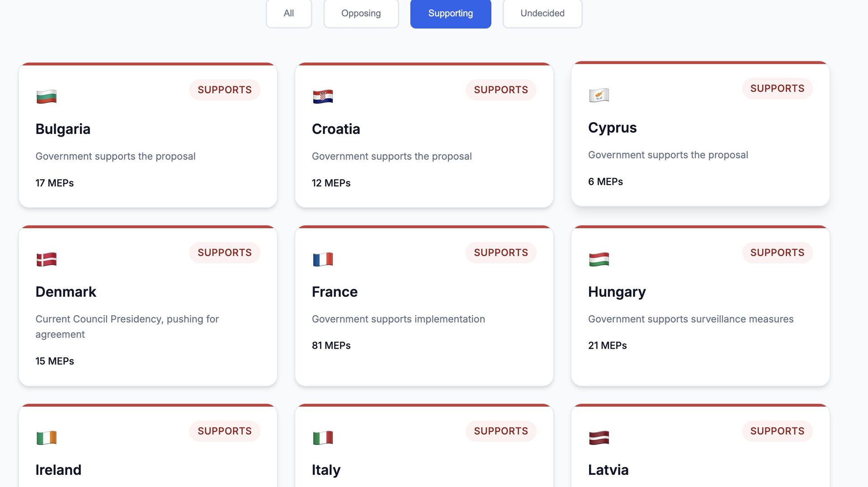This screenshot has height=487, width=868.
Task: Click Croatia's 12 MEPs count
Action: [x=331, y=183]
